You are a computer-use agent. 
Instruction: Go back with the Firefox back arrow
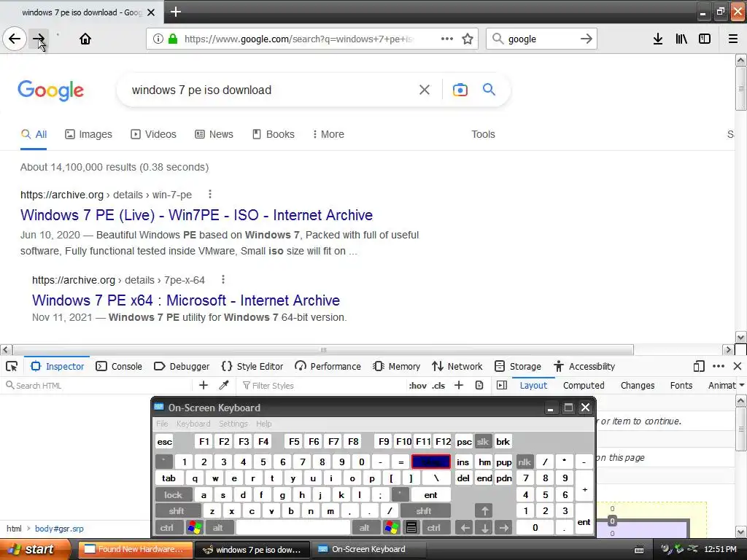click(15, 39)
